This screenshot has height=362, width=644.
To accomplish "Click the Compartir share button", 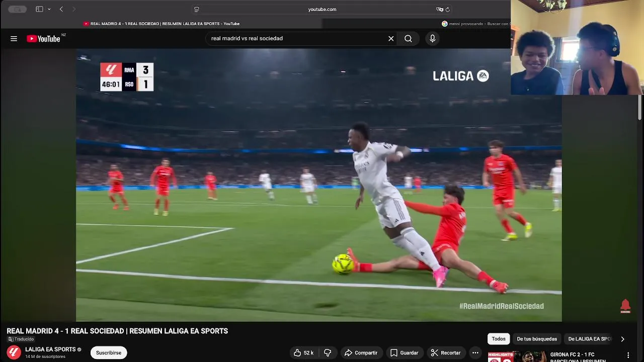I will [x=361, y=353].
